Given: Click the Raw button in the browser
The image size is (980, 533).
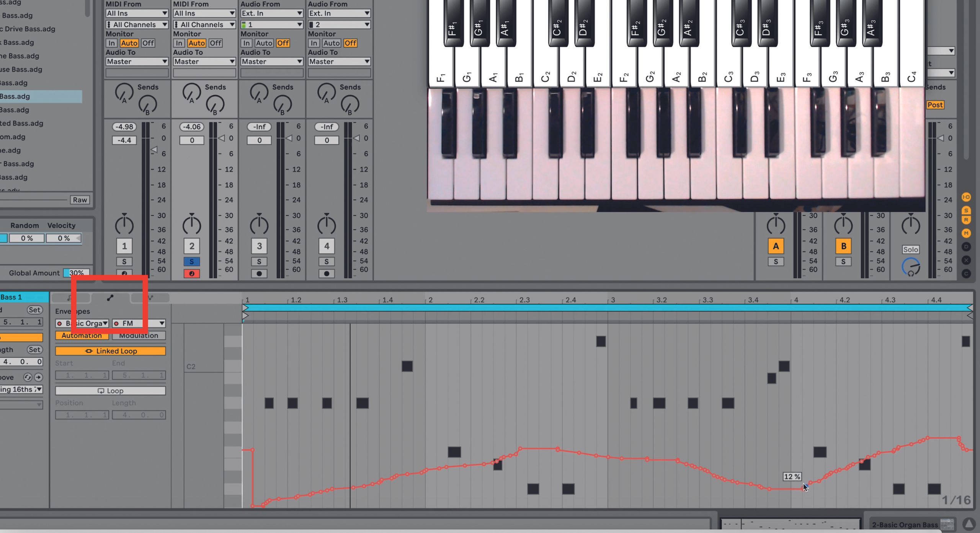Looking at the screenshot, I should tap(80, 200).
